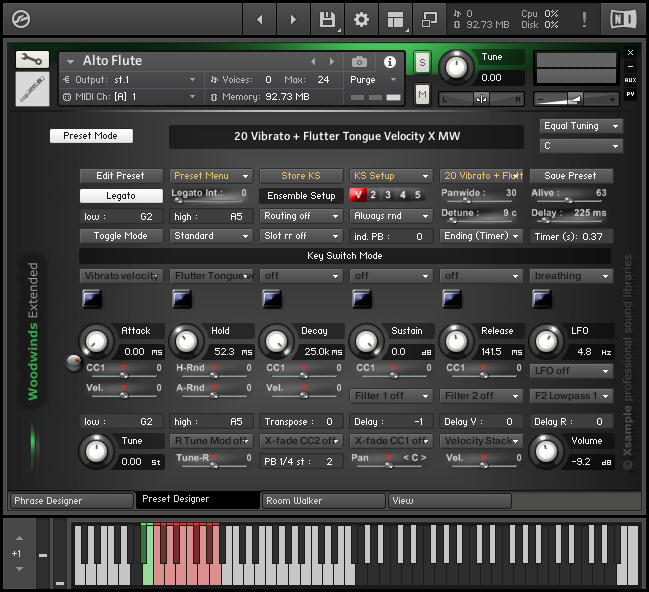Select ensemble voice 2
The height and width of the screenshot is (592, 649).
click(x=373, y=195)
